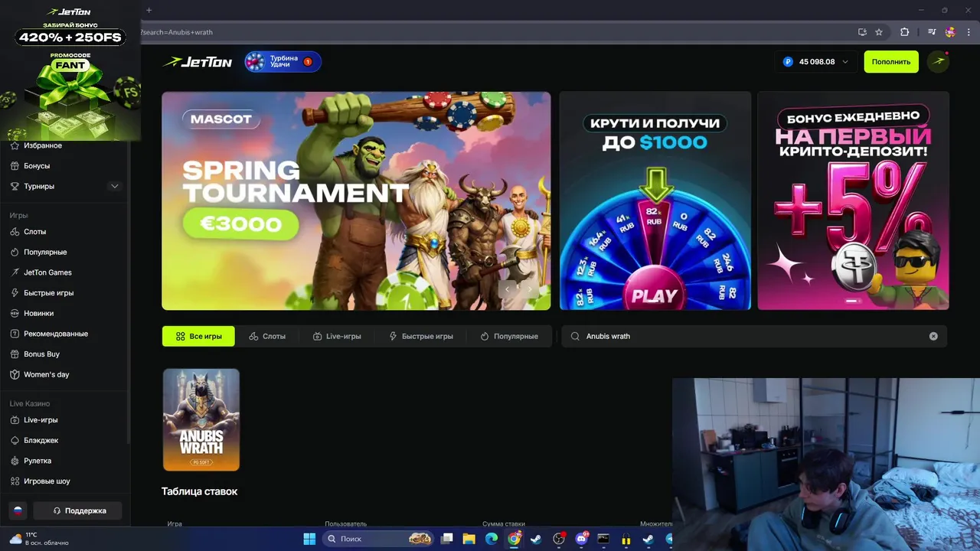This screenshot has width=980, height=551.
Task: Click the Рекомендованные icon in sidebar
Action: (15, 334)
